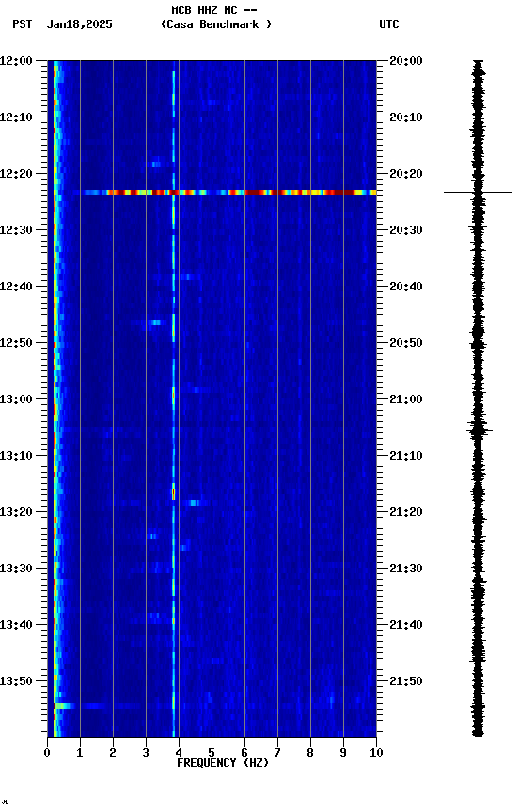Click the '21:00' UTC time label
This screenshot has height=812, width=519.
point(406,399)
